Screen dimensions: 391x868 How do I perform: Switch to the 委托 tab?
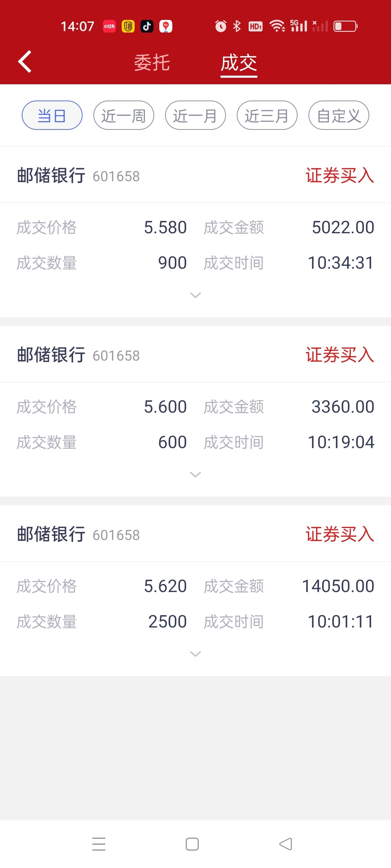click(x=152, y=63)
